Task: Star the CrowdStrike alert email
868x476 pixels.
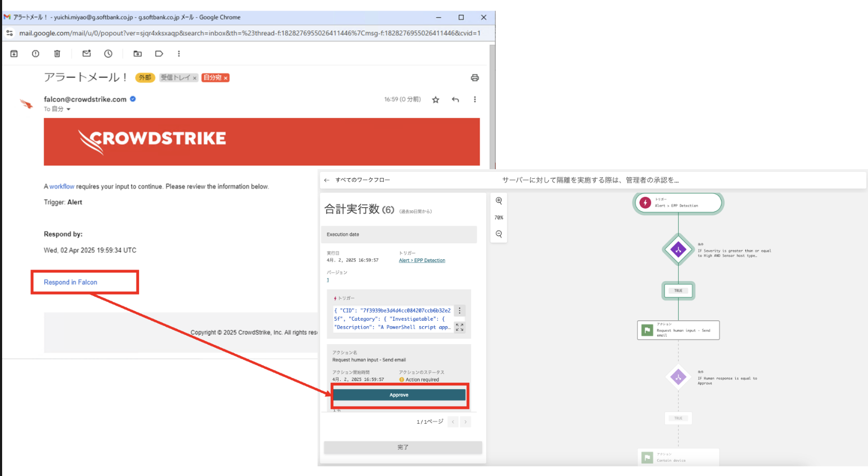Action: pos(436,100)
